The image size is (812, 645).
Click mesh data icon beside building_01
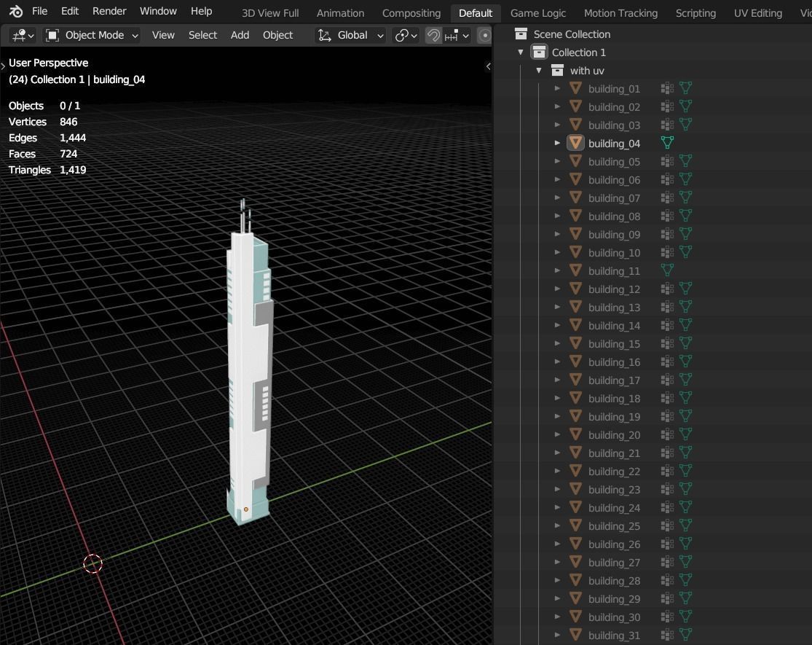[x=685, y=88]
